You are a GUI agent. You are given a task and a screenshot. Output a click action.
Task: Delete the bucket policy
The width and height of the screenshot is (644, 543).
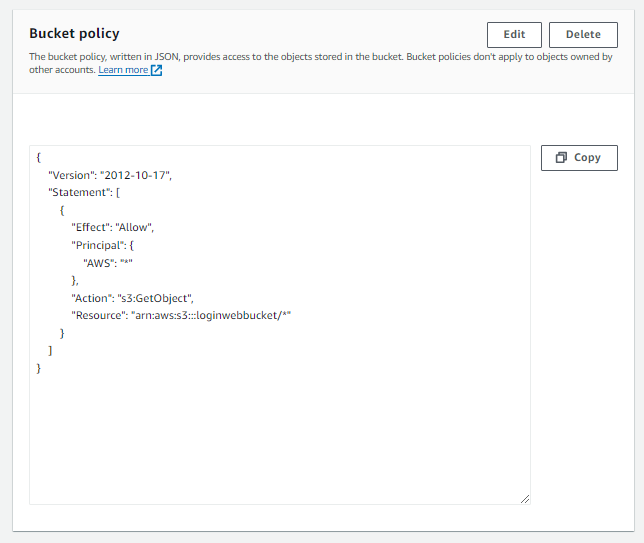pos(583,35)
